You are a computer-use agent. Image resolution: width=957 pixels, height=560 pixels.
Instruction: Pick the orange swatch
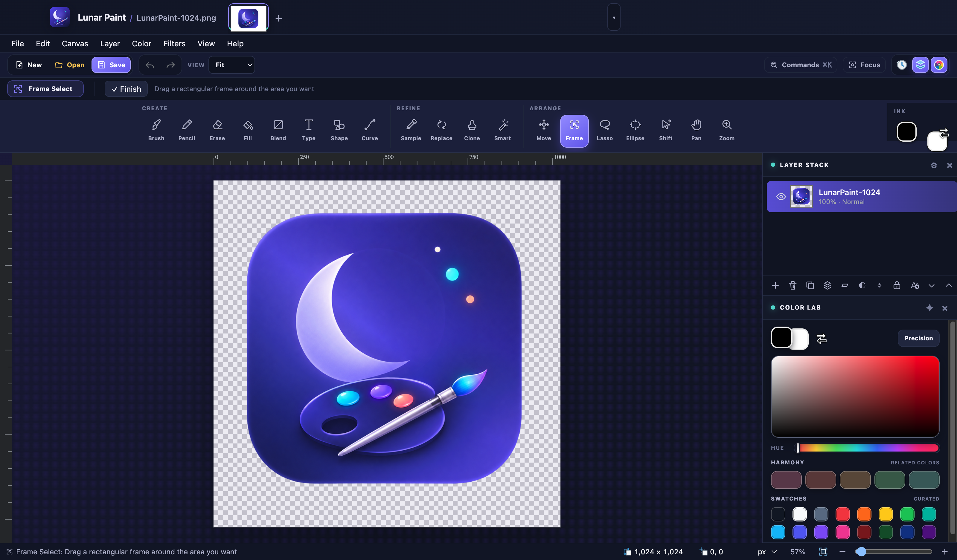coord(864,514)
